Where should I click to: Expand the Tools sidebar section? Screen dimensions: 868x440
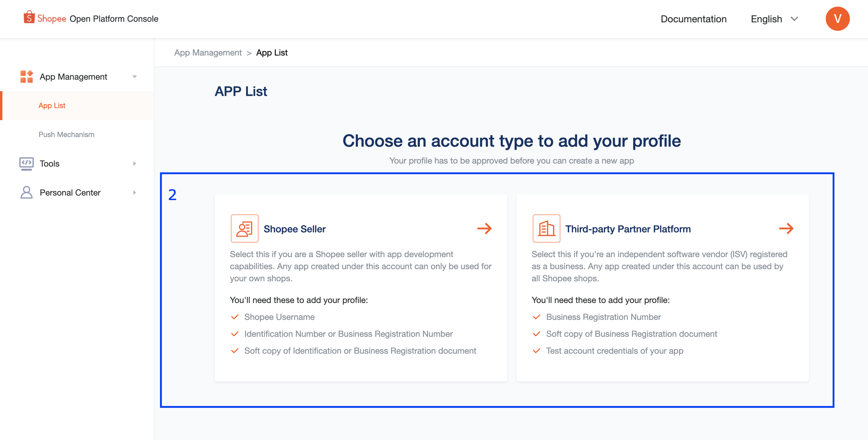(x=134, y=163)
